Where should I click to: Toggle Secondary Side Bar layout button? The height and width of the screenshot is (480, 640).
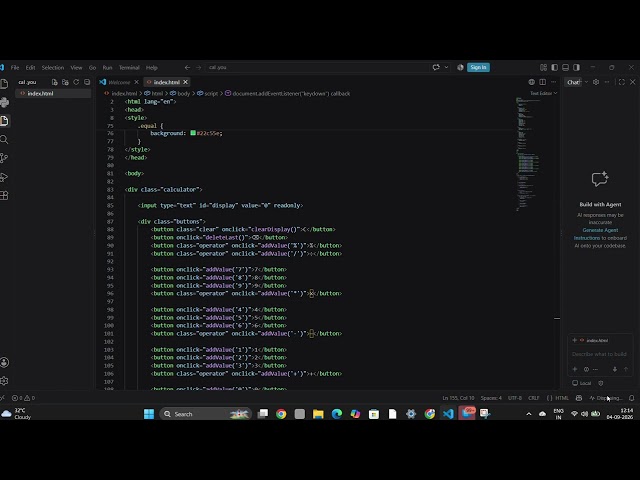576,67
